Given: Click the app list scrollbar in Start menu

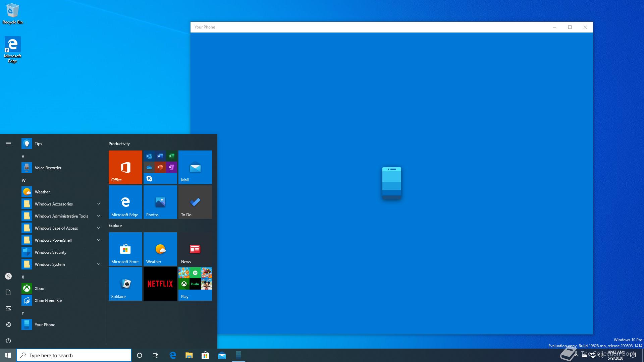Looking at the screenshot, I should (106, 313).
